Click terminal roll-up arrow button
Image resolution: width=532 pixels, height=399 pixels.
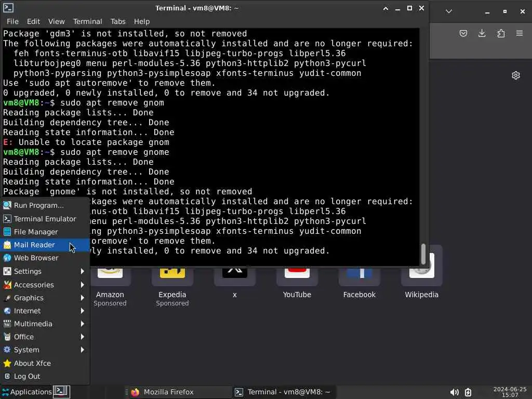click(386, 8)
